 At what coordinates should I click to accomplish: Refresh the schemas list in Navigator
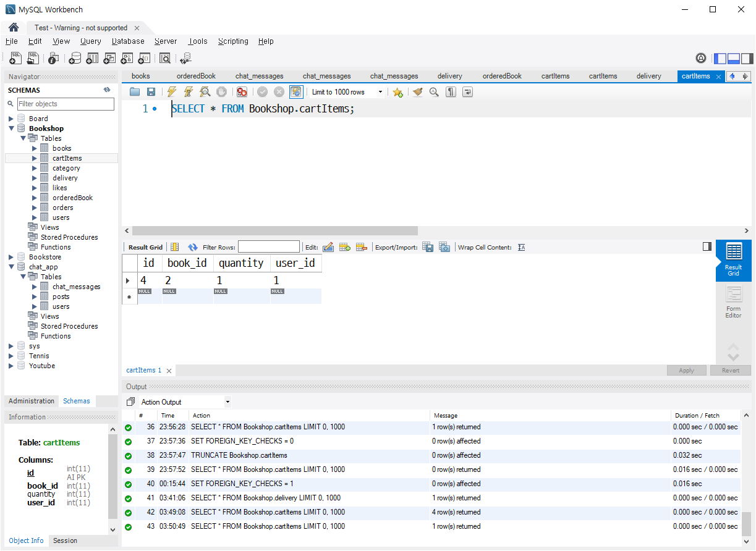(107, 90)
